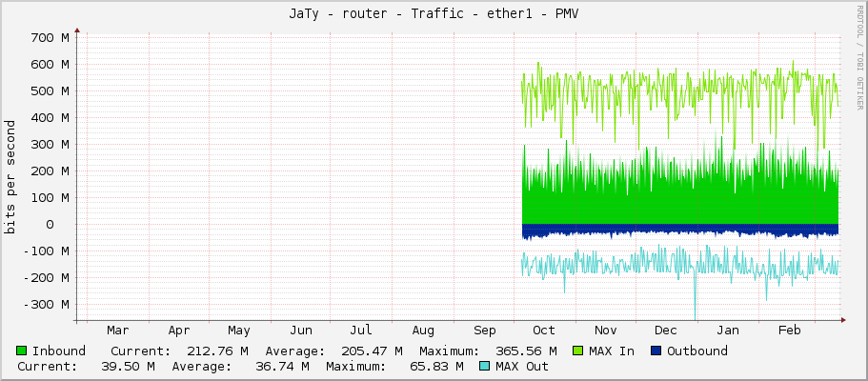Click the MAX Out legend label
The image size is (868, 381).
(522, 366)
